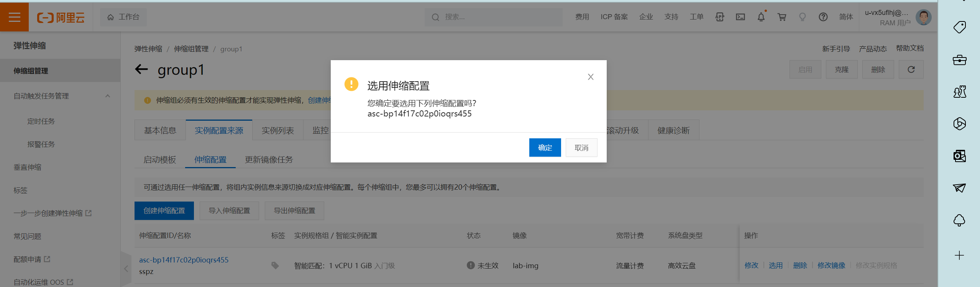The width and height of the screenshot is (980, 287).
Task: Open the ICP 备案 menu
Action: coord(614,17)
